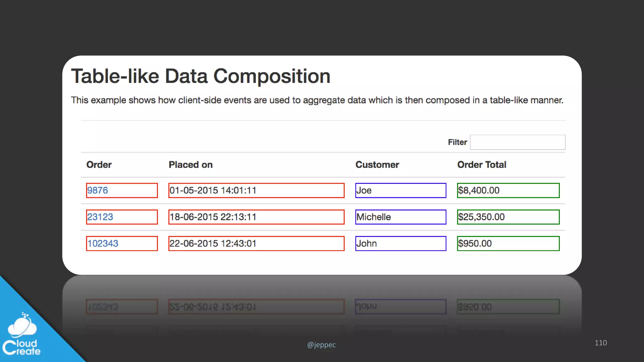Click customer cell John
The width and height of the screenshot is (644, 362).
click(367, 244)
